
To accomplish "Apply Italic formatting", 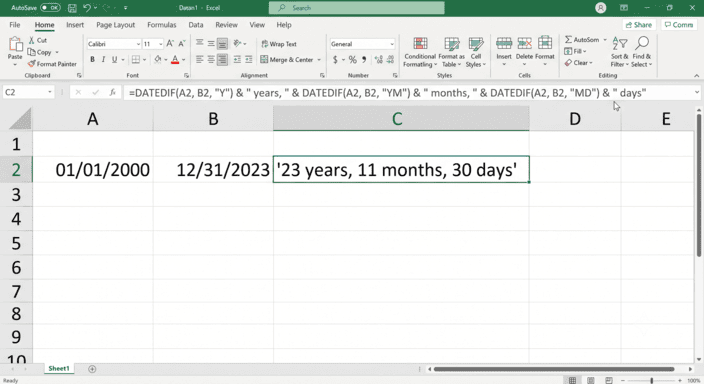I will point(103,59).
